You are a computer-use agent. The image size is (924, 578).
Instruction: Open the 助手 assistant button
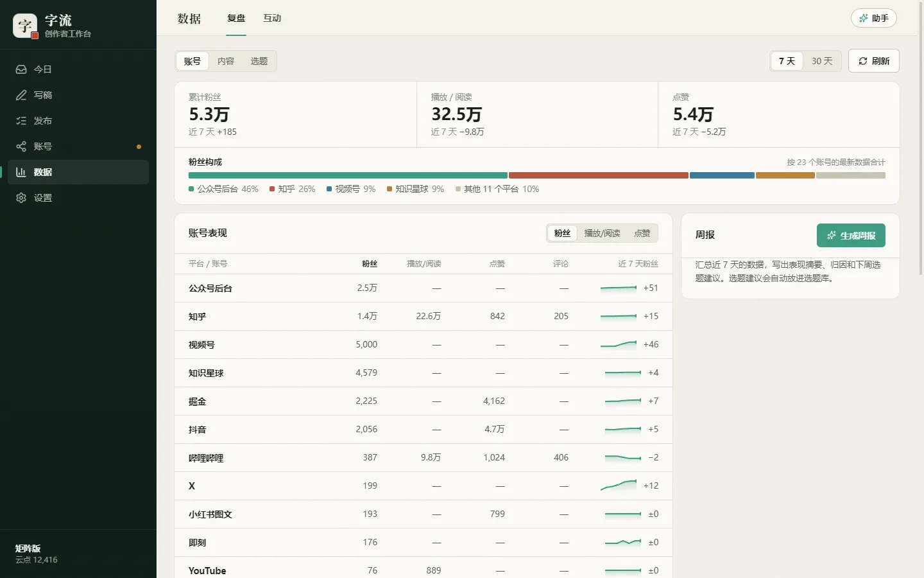(x=874, y=18)
